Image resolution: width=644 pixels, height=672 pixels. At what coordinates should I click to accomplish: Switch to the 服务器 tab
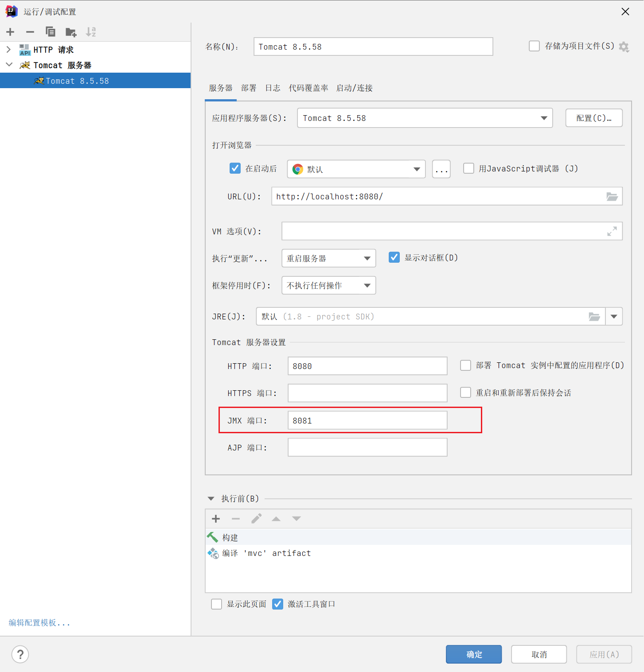coord(221,88)
